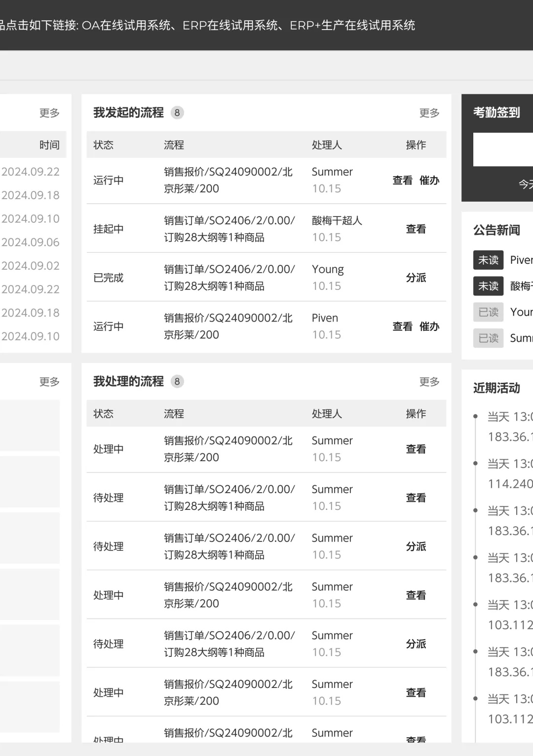
Task: Click the 未读 tag beside Piven announcement
Action: (x=489, y=260)
